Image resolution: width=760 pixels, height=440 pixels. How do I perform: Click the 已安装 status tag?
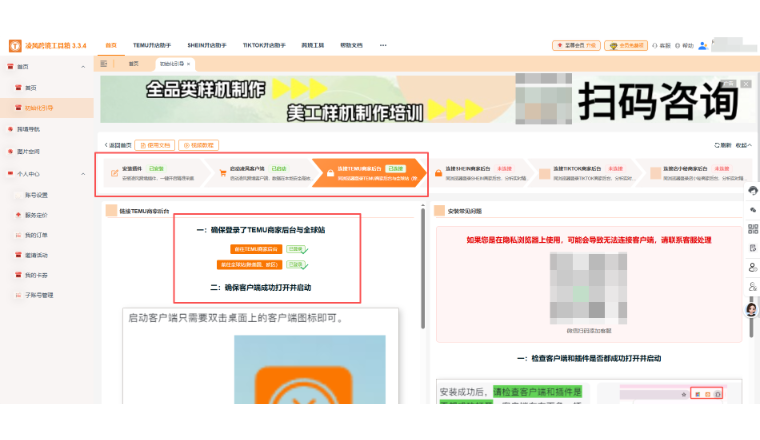click(x=156, y=169)
